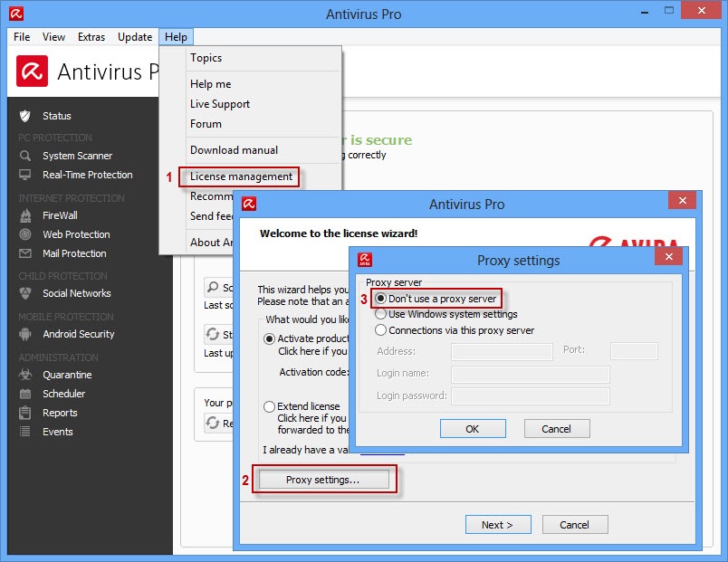
Task: Click the Mail Protection envelope icon
Action: point(25,253)
